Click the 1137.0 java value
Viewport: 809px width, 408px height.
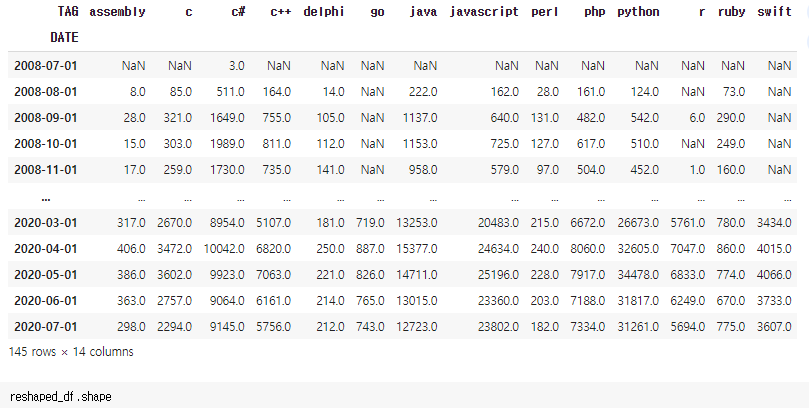tap(420, 118)
